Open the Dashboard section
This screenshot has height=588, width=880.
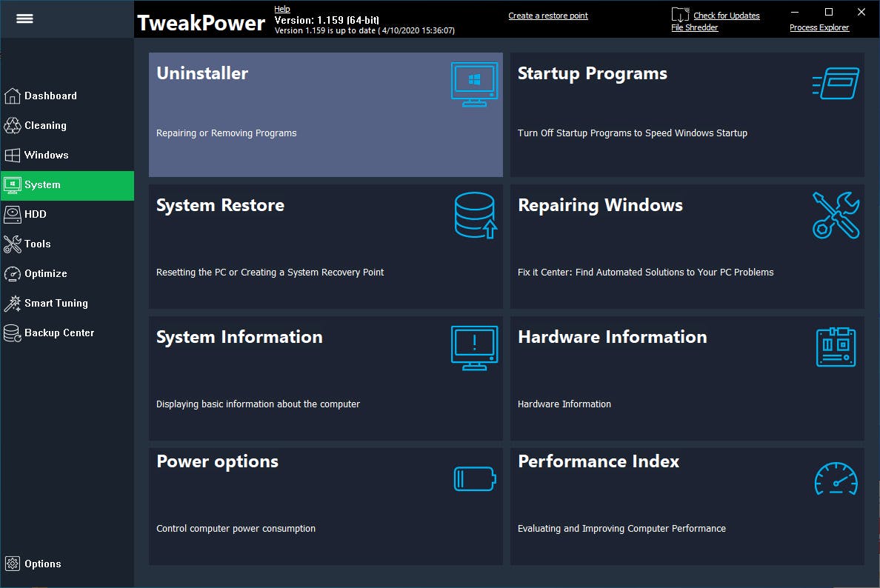click(x=67, y=96)
